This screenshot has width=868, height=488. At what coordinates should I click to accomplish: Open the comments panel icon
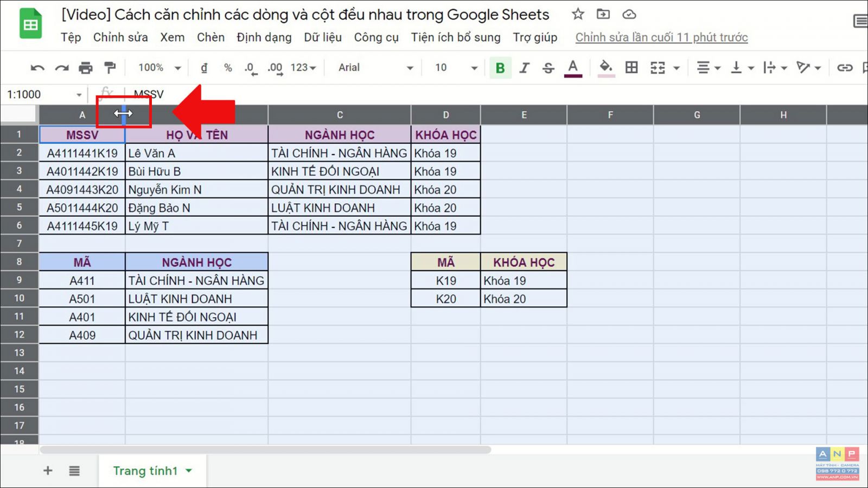click(860, 21)
